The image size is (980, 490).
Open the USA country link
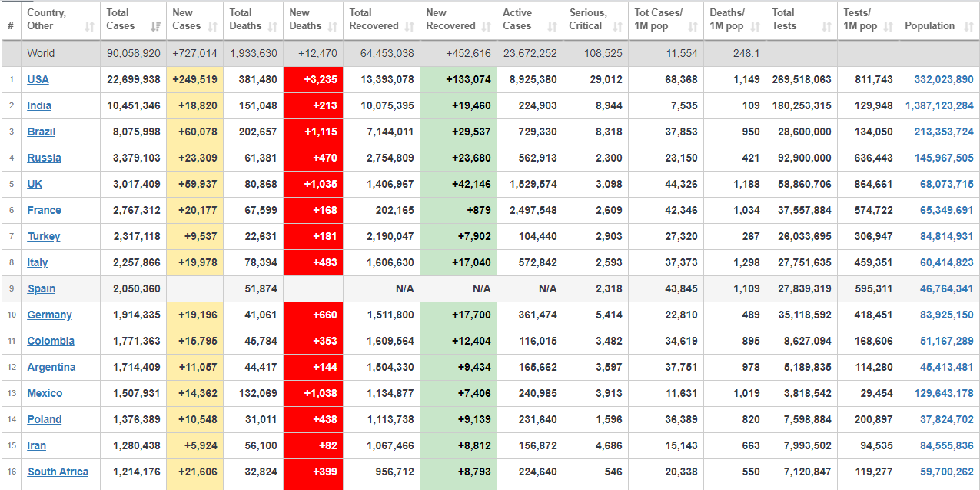coord(38,79)
